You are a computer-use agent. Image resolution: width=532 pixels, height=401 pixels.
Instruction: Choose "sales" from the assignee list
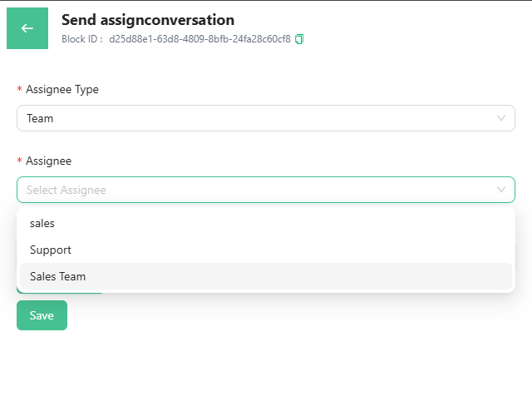tap(42, 223)
